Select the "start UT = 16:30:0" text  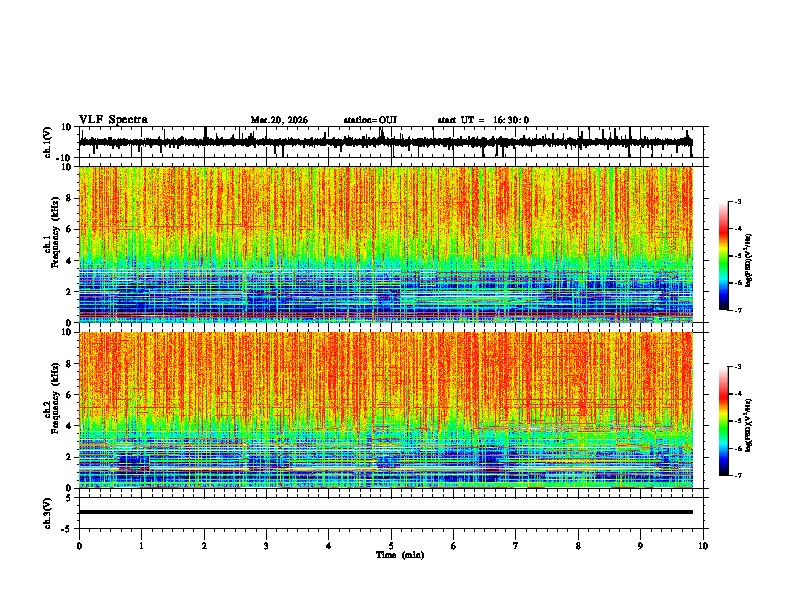point(483,120)
